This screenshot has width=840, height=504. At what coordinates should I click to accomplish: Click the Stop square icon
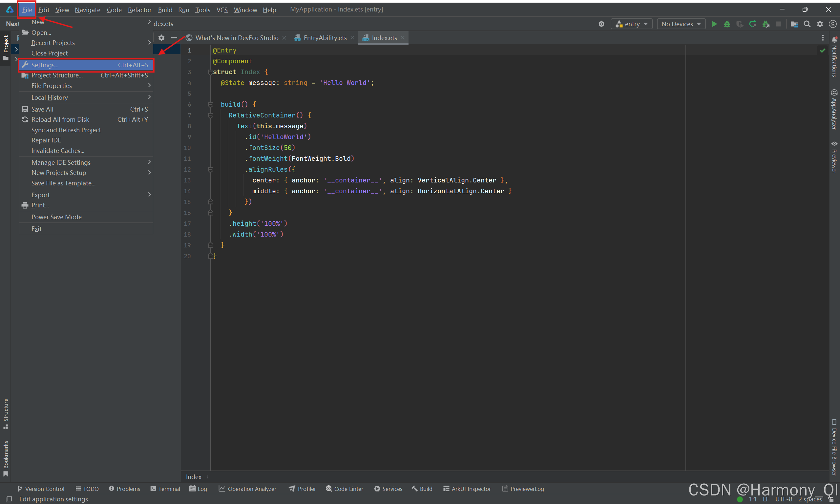778,24
